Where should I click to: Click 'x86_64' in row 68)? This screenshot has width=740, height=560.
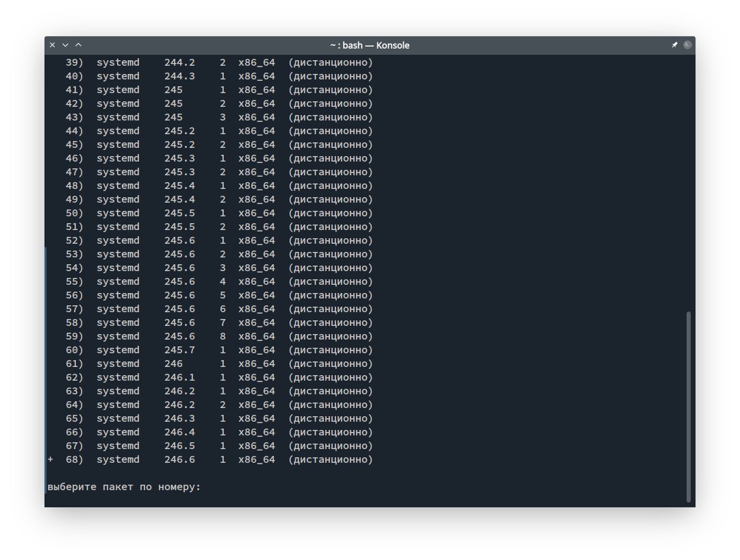pos(257,459)
